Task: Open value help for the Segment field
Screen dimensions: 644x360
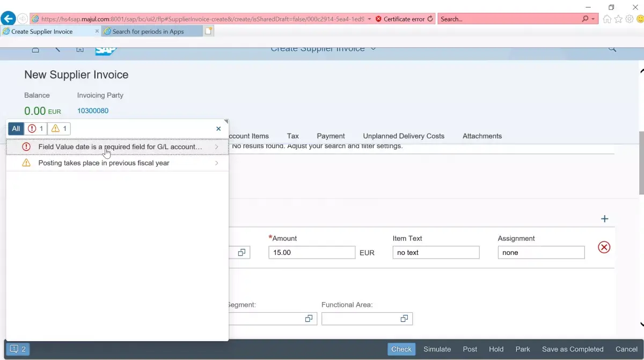Action: pos(309,319)
